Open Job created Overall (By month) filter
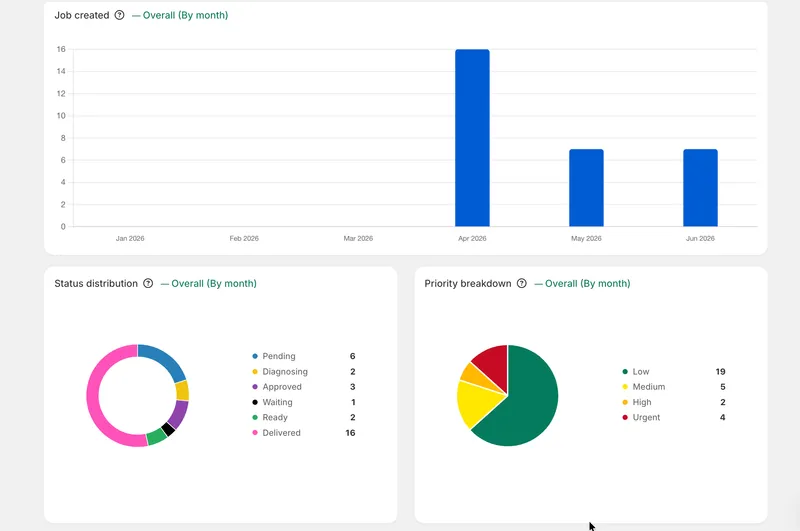The height and width of the screenshot is (531, 800). (180, 15)
